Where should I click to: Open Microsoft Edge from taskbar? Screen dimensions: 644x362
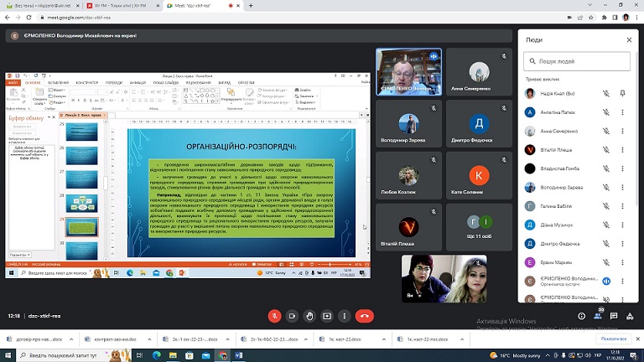pos(157,355)
